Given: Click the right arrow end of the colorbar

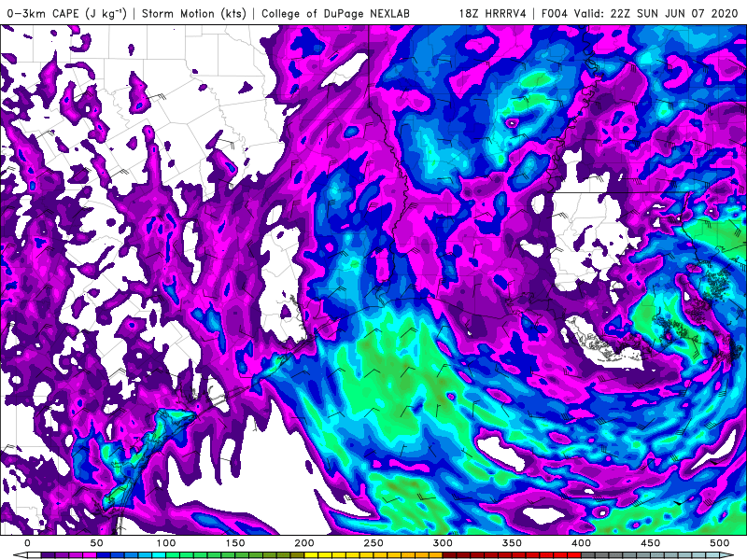Looking at the screenshot, I should (x=727, y=555).
